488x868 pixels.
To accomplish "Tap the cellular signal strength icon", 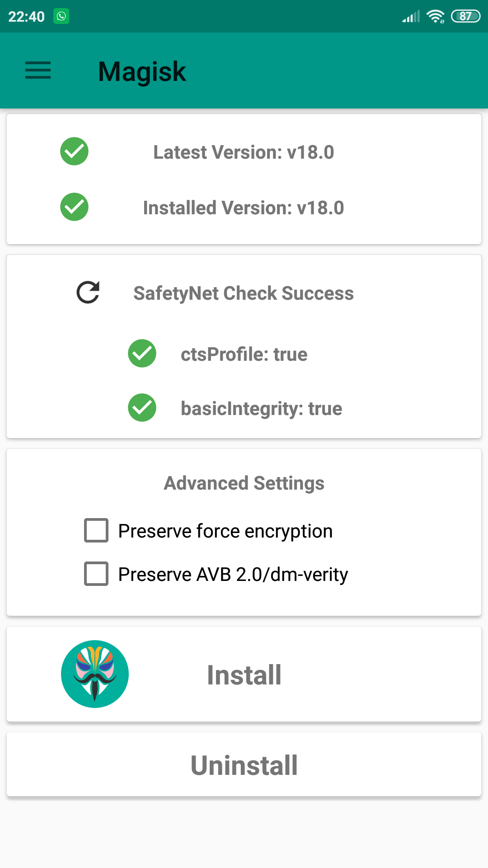I will (x=411, y=16).
